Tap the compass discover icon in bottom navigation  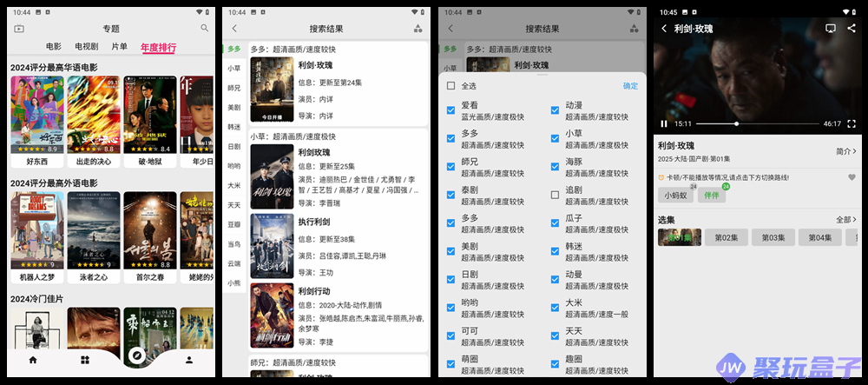(137, 355)
